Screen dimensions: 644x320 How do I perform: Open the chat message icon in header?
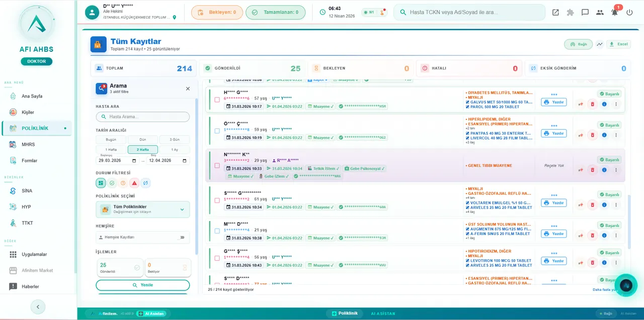585,13
